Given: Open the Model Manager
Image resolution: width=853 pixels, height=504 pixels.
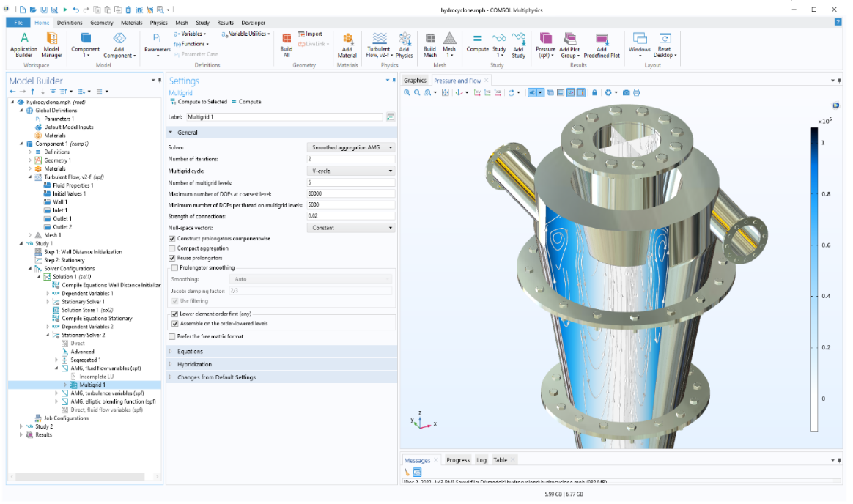Looking at the screenshot, I should pyautogui.click(x=52, y=45).
